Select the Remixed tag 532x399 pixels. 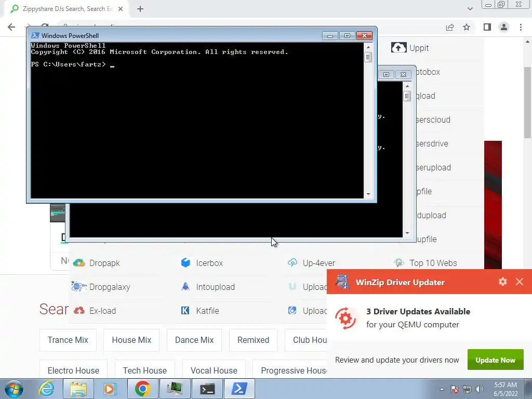pos(253,340)
